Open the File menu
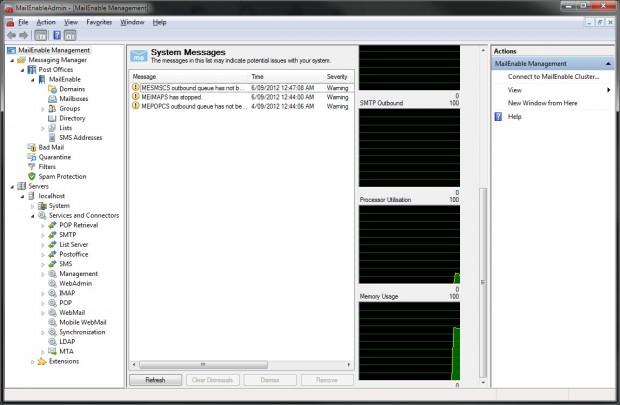This screenshot has height=405, width=620. 23,23
